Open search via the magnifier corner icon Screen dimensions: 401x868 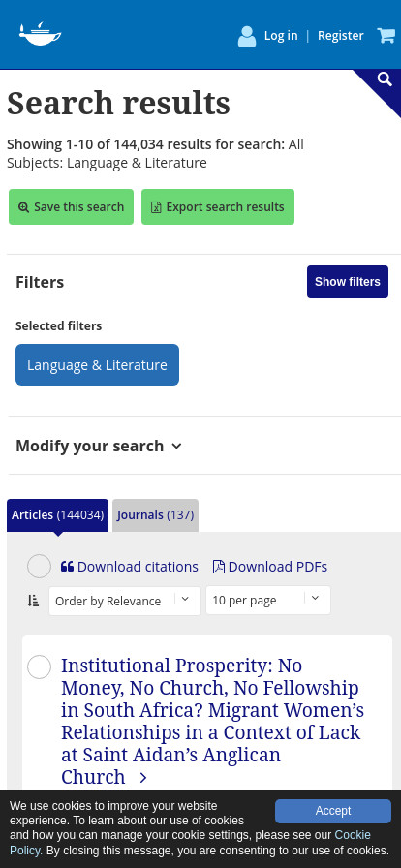[385, 79]
